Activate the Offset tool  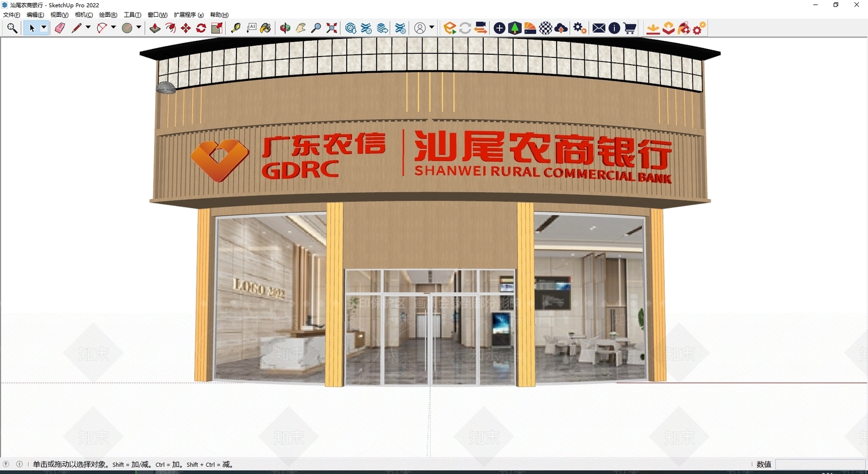pos(170,28)
